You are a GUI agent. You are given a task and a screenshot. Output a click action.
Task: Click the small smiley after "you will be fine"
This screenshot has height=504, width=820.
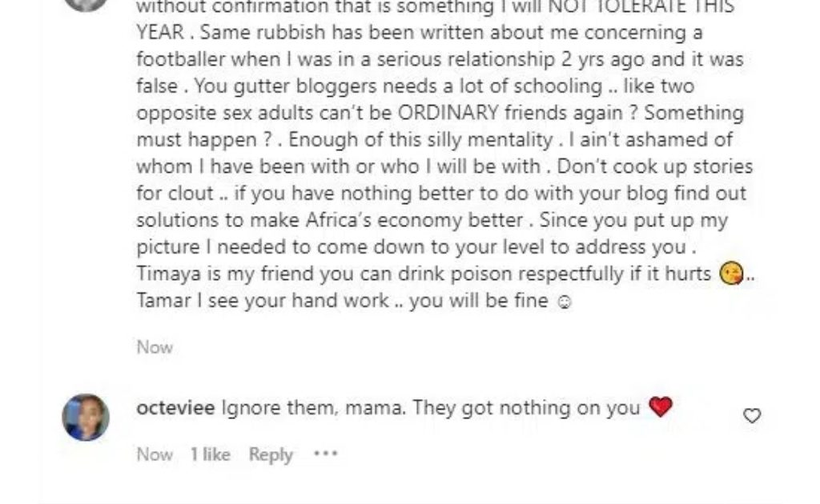(565, 302)
